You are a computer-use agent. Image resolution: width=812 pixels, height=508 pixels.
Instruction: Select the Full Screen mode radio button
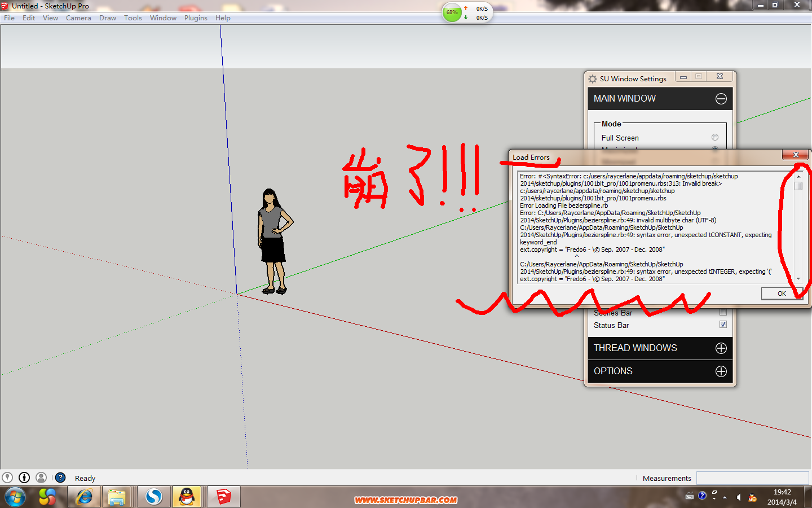(x=715, y=137)
